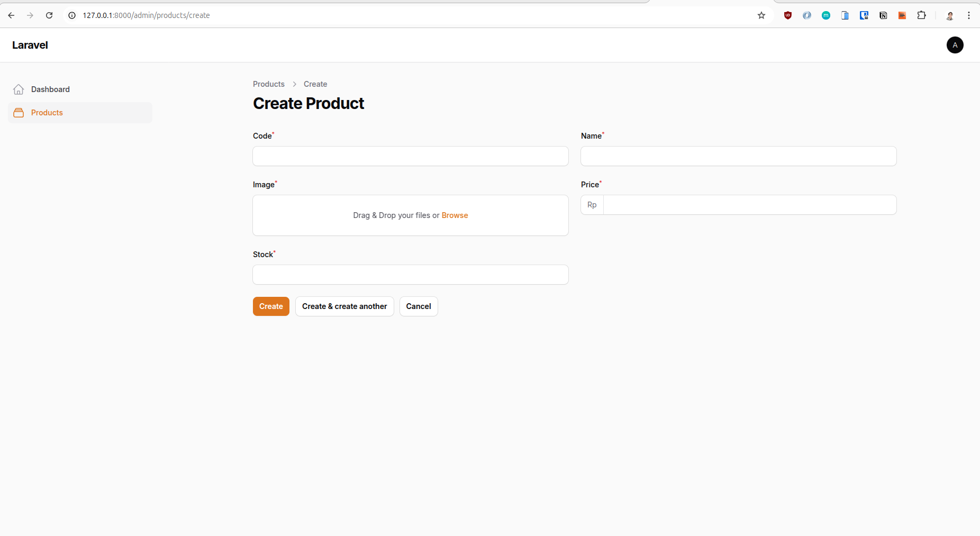Click the Dashboard home icon in sidebar
The height and width of the screenshot is (536, 980).
click(x=19, y=89)
